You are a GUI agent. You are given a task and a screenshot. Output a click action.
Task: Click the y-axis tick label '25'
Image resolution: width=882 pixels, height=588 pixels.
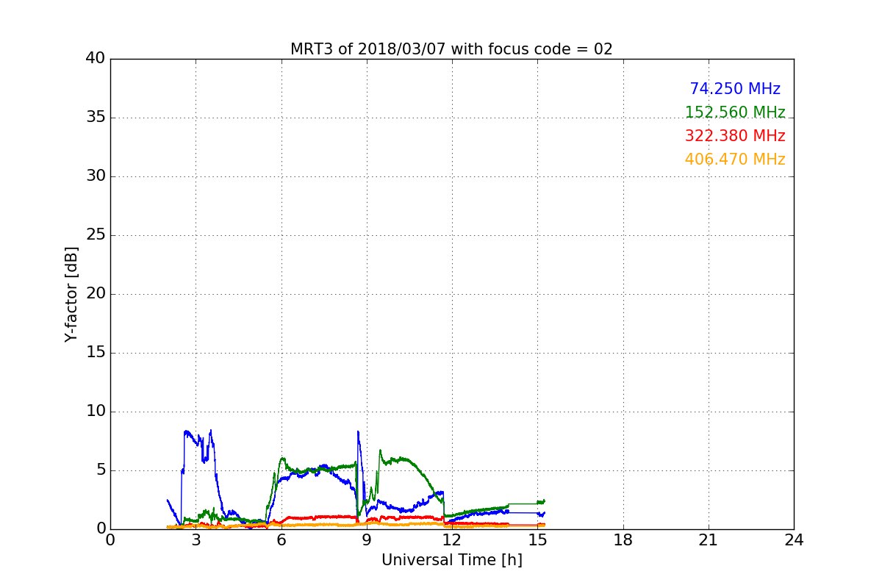tap(96, 235)
